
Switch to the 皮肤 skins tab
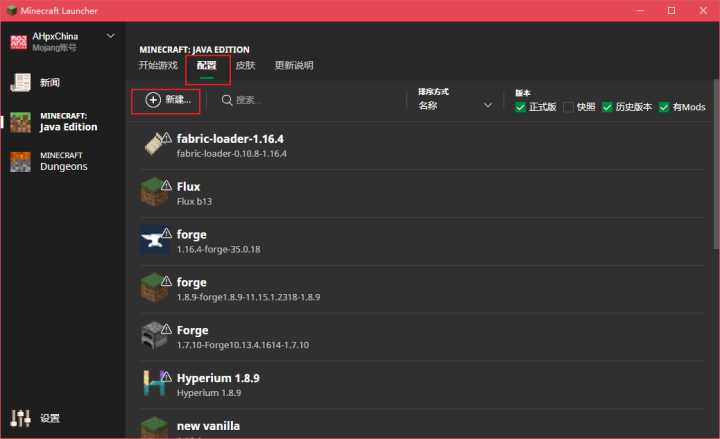coord(245,66)
